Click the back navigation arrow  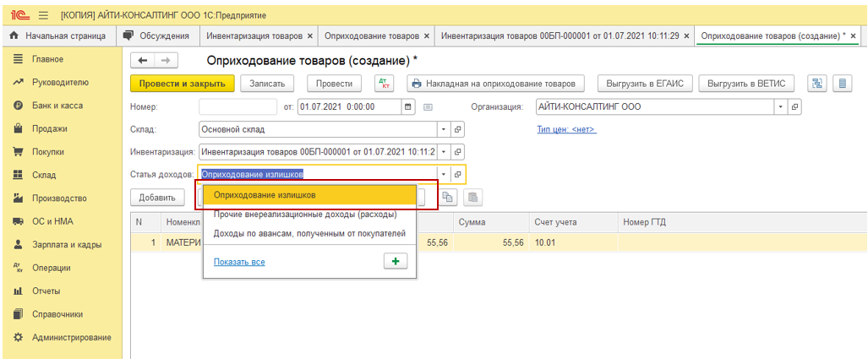coord(143,61)
